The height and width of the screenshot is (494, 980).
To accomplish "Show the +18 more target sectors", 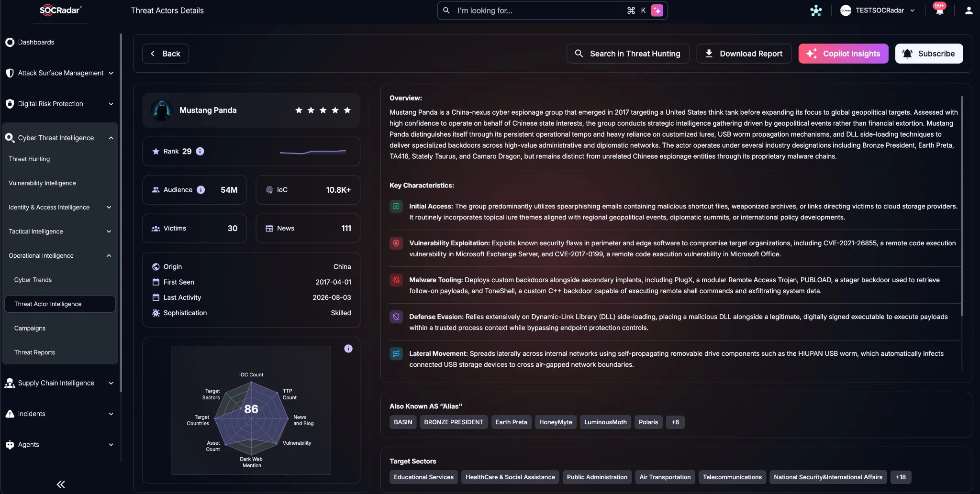I will click(901, 477).
